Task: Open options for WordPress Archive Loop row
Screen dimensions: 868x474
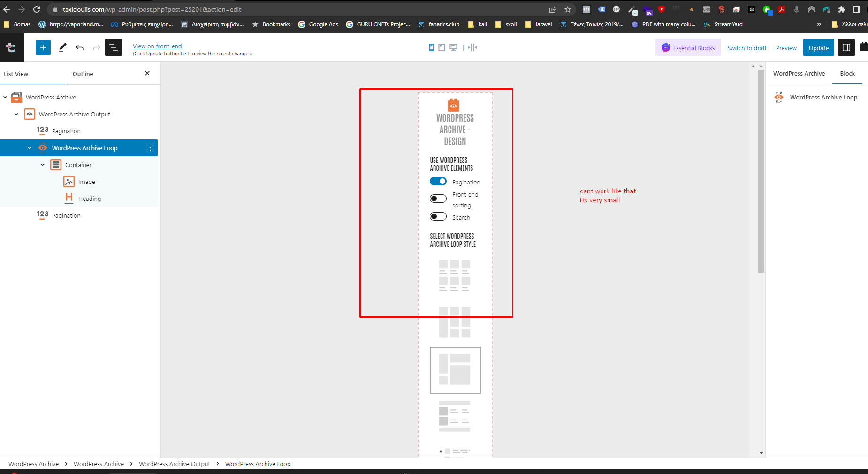Action: tap(150, 148)
